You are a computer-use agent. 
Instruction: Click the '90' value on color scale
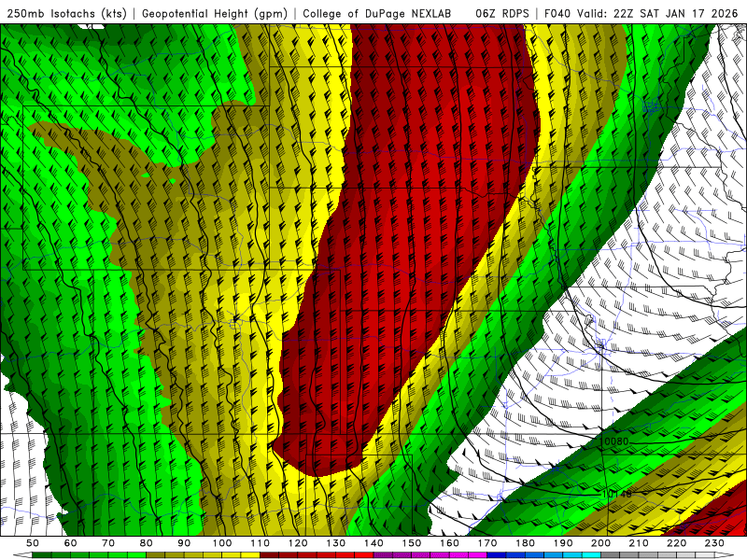click(x=184, y=543)
